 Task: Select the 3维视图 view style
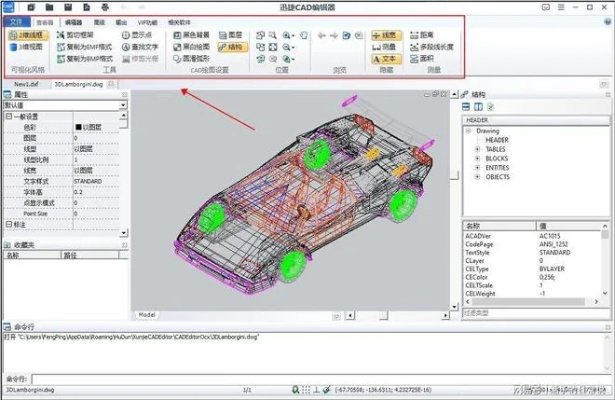26,47
